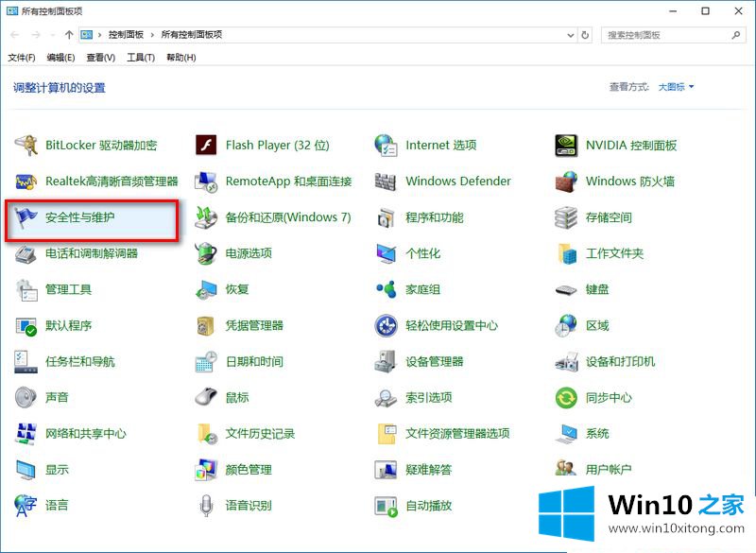Open Realtek高清晰音频管理器 icon
Viewport: 756px width, 553px height.
point(26,181)
